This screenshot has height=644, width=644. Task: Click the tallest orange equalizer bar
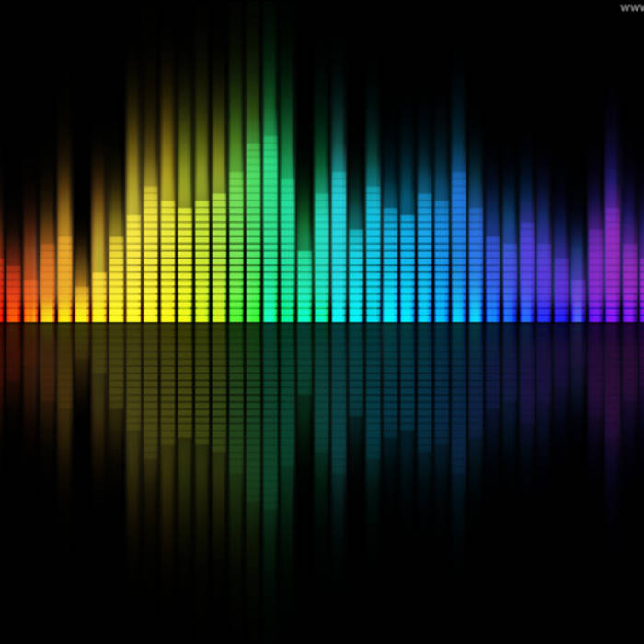tap(64, 276)
